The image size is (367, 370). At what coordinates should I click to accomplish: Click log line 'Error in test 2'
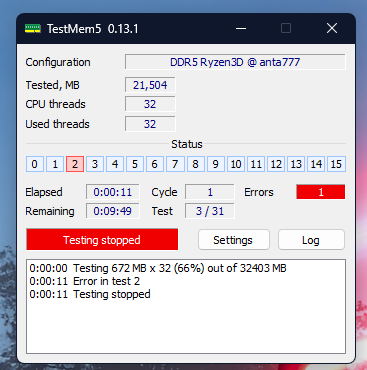85,281
